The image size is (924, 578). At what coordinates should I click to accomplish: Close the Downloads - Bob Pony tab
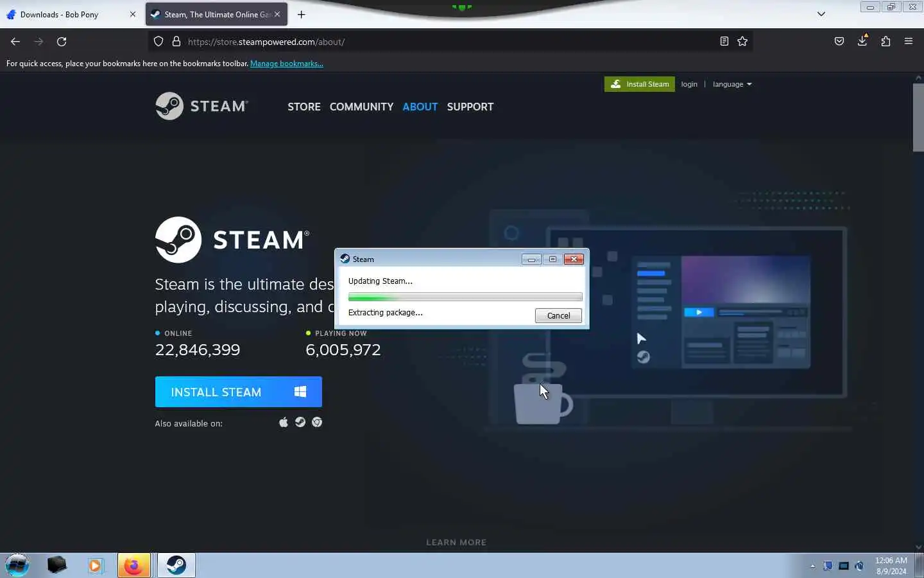pyautogui.click(x=133, y=14)
